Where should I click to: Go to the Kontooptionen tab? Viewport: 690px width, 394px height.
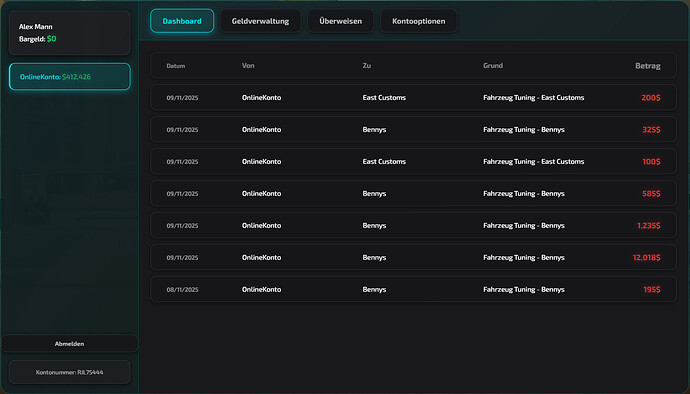pyautogui.click(x=418, y=21)
